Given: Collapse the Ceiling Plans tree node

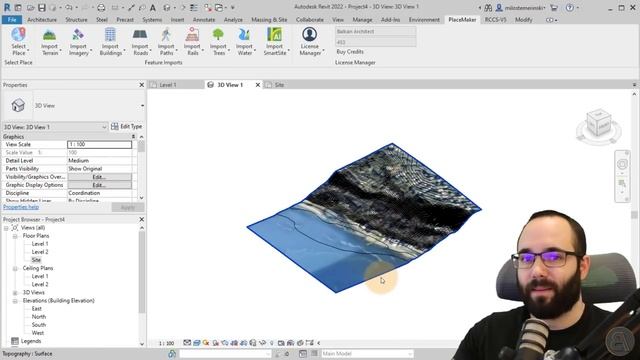Looking at the screenshot, I should tap(15, 268).
